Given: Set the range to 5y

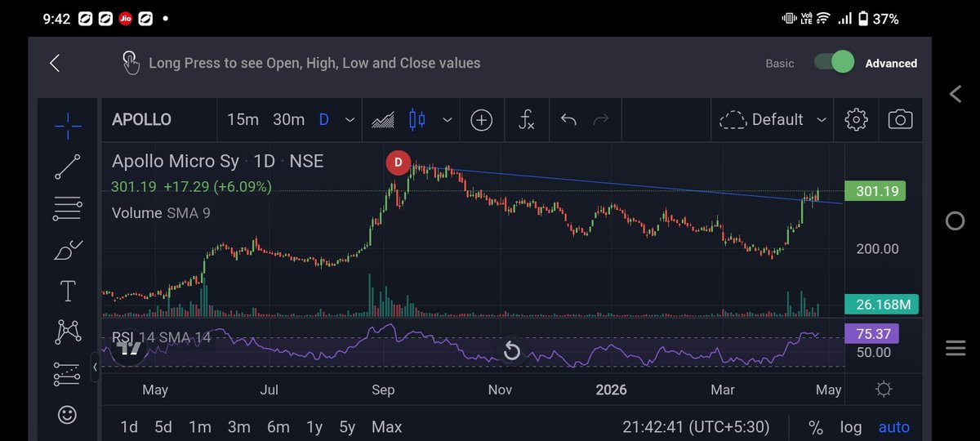Looking at the screenshot, I should (x=347, y=427).
